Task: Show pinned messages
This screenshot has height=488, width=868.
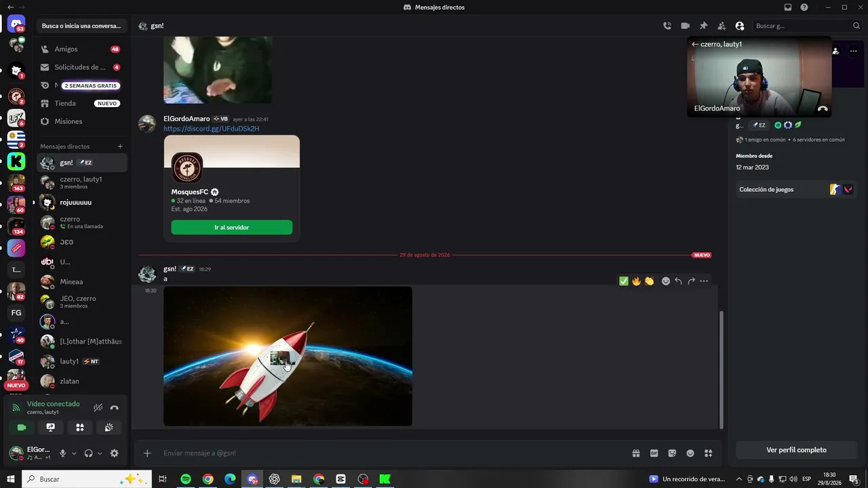Action: [703, 26]
